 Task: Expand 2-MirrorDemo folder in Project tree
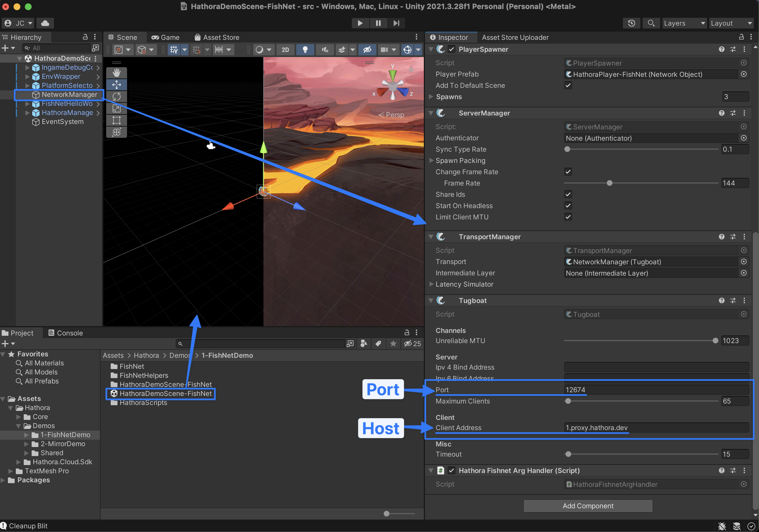tap(27, 444)
